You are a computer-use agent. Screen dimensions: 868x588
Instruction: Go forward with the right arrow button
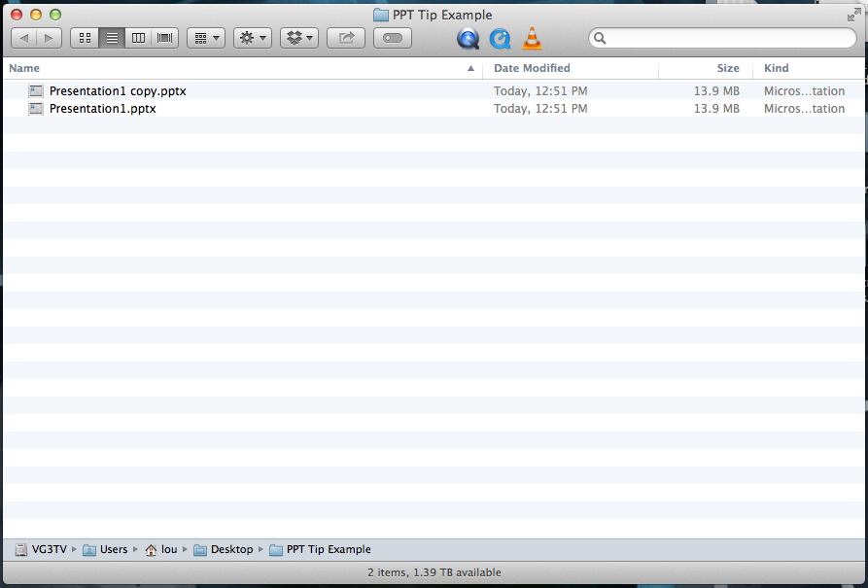49,38
